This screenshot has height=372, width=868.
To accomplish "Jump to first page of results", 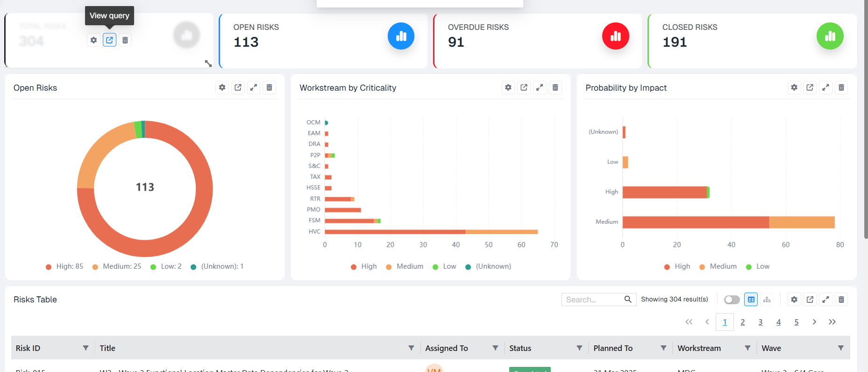I will coord(689,322).
